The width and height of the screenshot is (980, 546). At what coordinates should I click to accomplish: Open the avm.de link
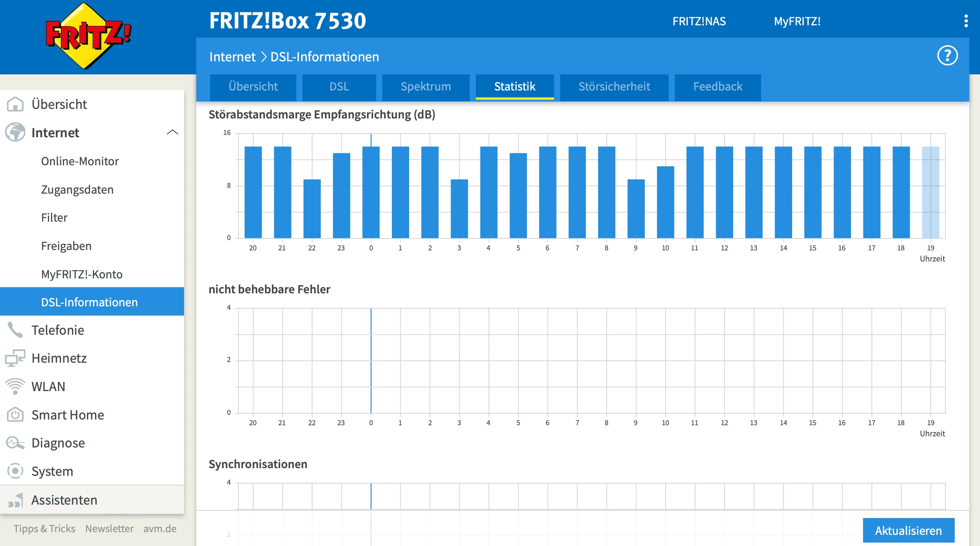pos(159,528)
